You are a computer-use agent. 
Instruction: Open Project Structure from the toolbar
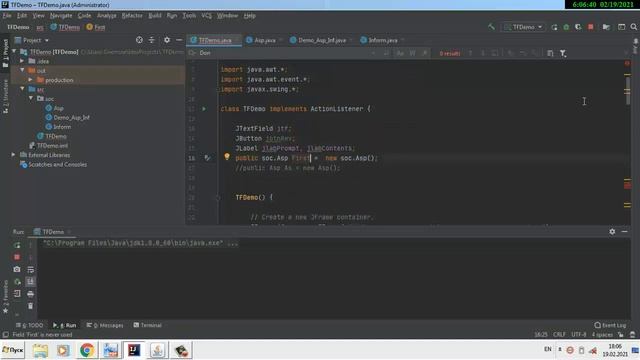point(606,27)
